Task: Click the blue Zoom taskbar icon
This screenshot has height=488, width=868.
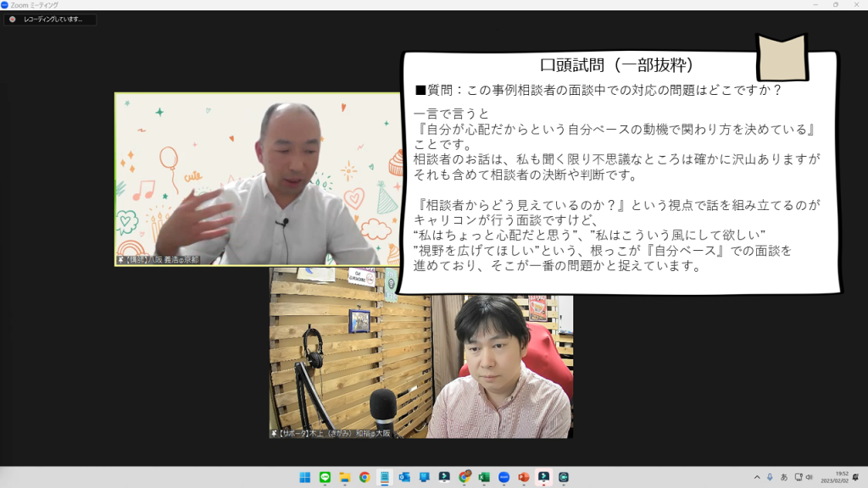Action: [504, 477]
